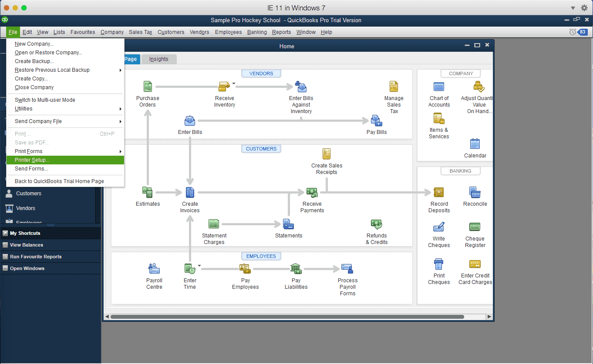The image size is (593, 364).
Task: Open the Manage Sales Tax icon
Action: 394,86
